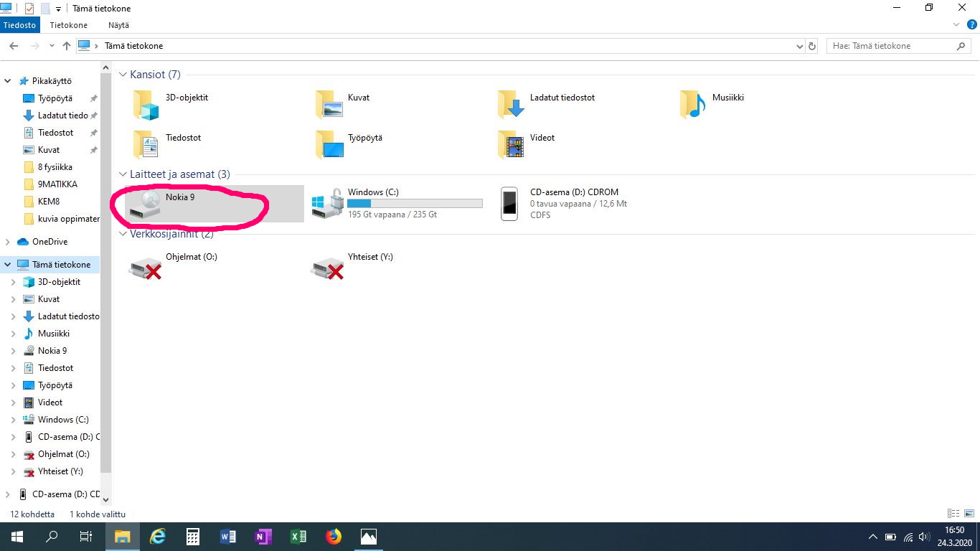Collapse the Laitteet ja asemat group
Screen dimensions: 980x551
(123, 174)
